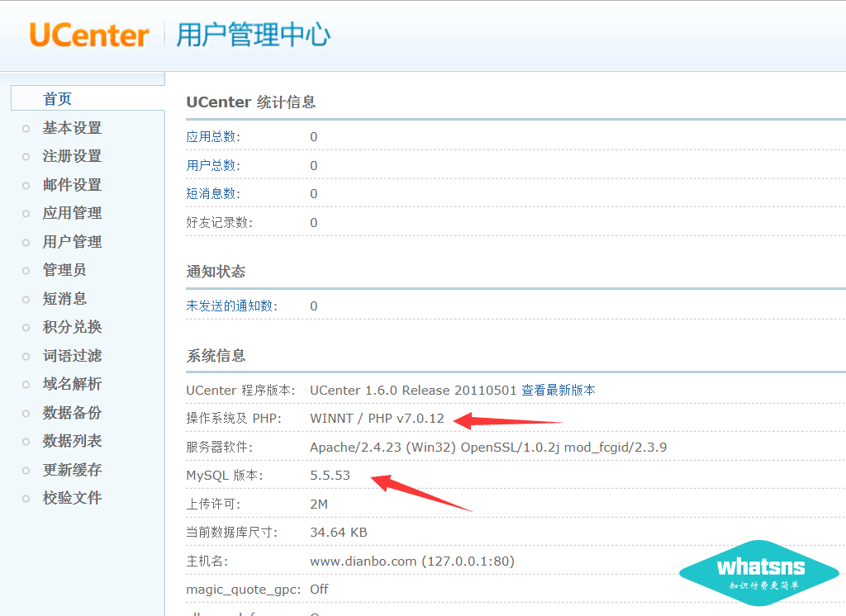Image resolution: width=846 pixels, height=616 pixels.
Task: Open 积分兑换 settings
Action: [x=72, y=327]
